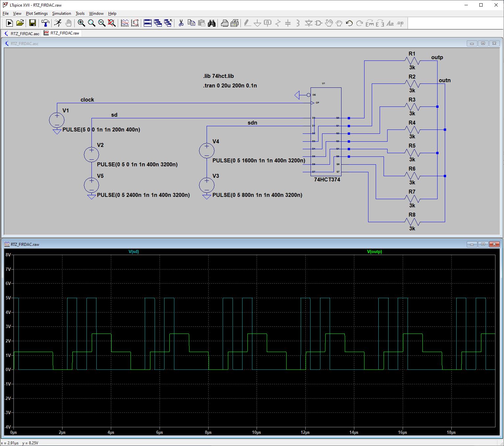Click the V4 PULSE 1600n value text
The image size is (504, 446).
259,161
